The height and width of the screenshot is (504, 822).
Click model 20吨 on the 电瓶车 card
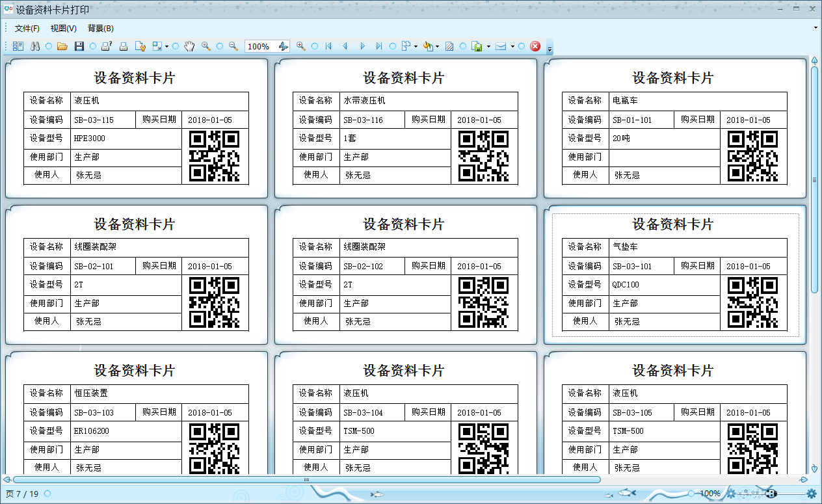click(622, 139)
